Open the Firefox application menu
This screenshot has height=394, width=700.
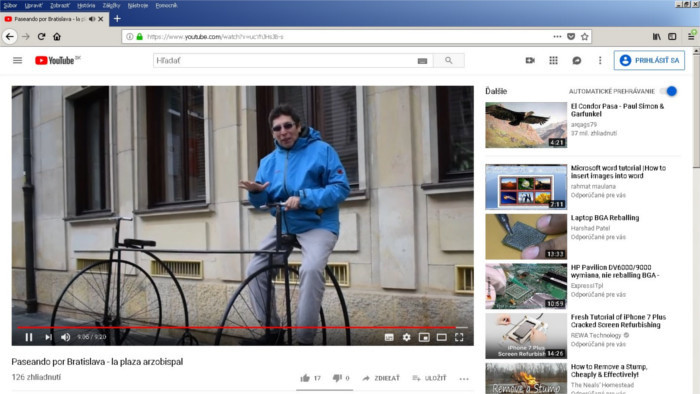coord(691,37)
